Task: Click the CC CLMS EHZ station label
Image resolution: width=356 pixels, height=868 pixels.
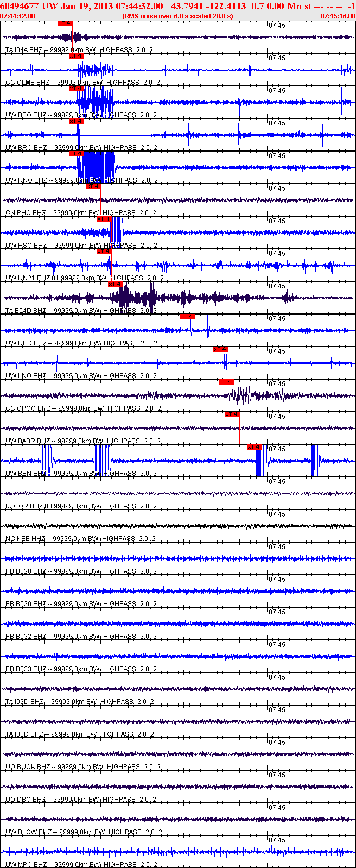Action: 28,83
